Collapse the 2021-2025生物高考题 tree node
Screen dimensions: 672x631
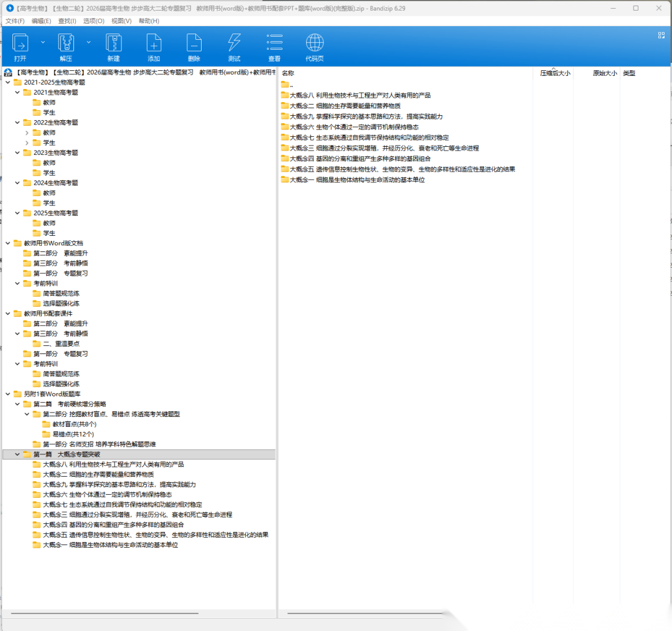7,82
